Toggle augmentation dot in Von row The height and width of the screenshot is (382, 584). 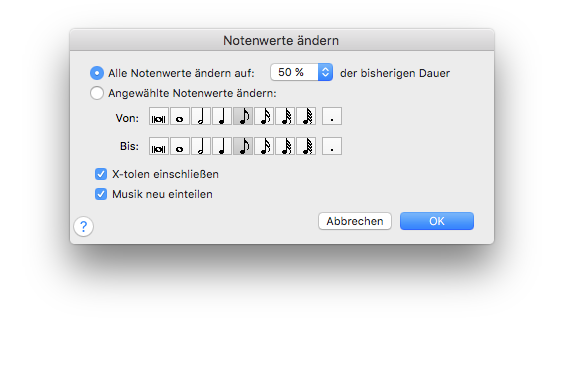(x=332, y=116)
